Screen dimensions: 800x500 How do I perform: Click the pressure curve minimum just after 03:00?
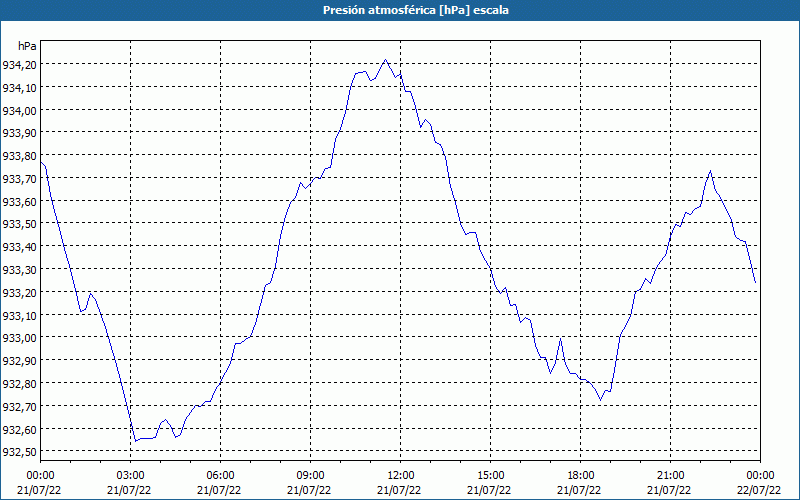pyautogui.click(x=136, y=441)
